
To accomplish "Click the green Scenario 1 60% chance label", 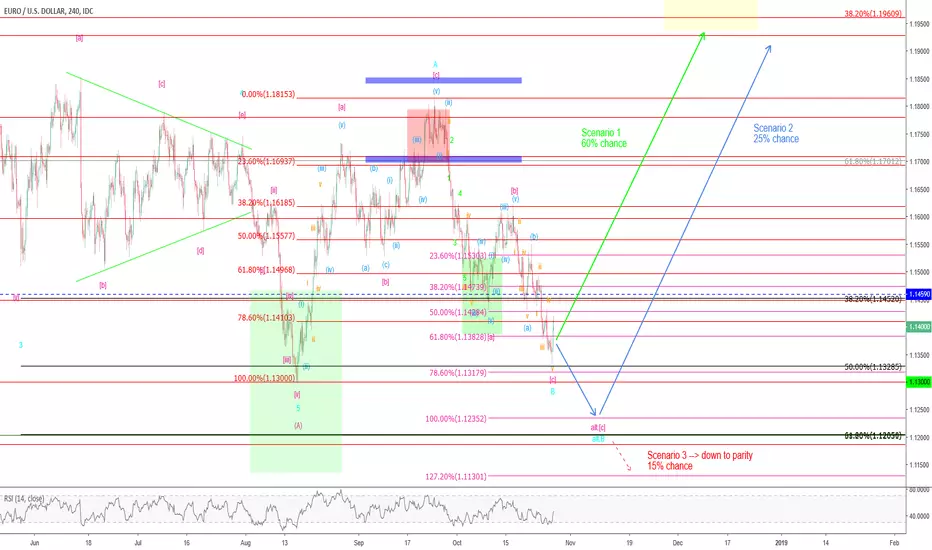I will pos(604,138).
